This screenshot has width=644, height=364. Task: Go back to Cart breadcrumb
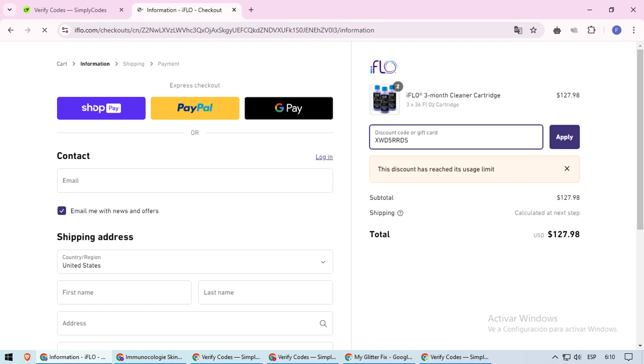pos(62,64)
